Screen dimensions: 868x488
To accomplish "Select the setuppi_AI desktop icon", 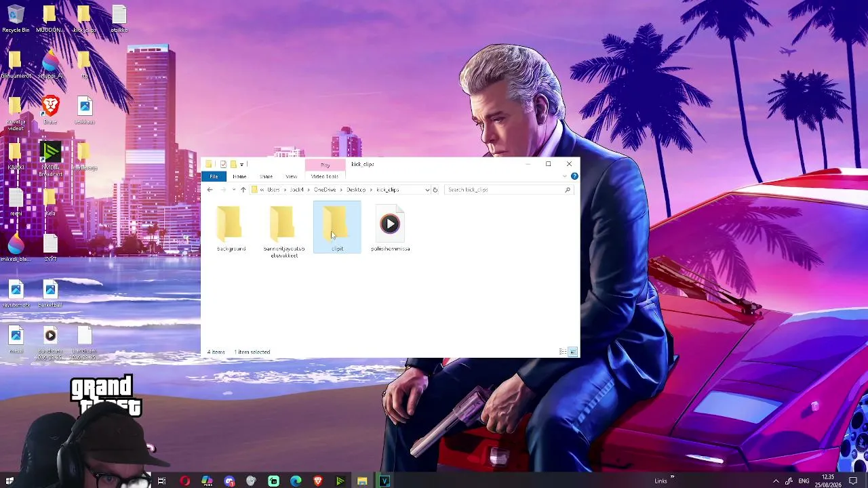I will tap(50, 65).
